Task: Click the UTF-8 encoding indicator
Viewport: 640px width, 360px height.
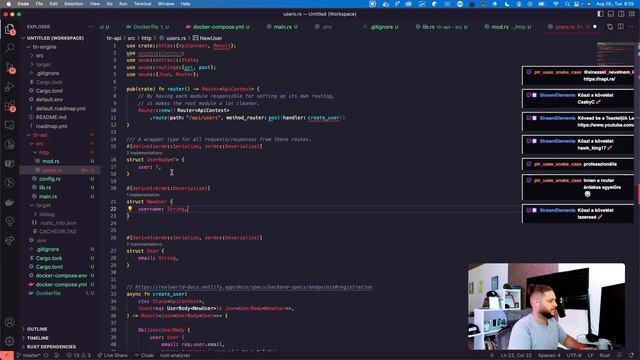Action: tap(573, 356)
